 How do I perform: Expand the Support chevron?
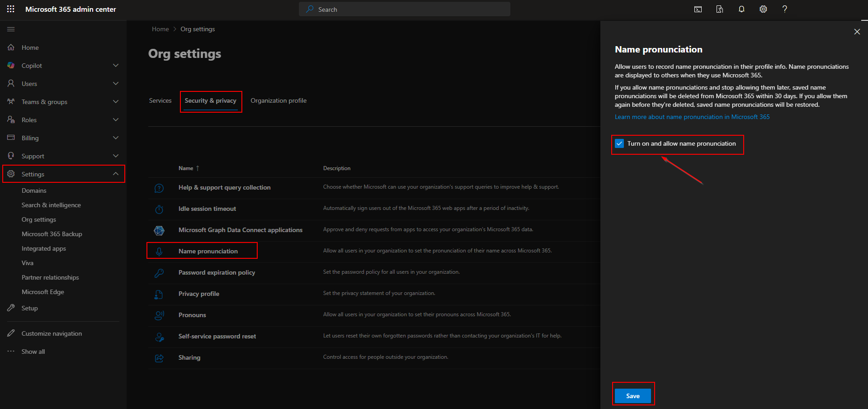116,156
